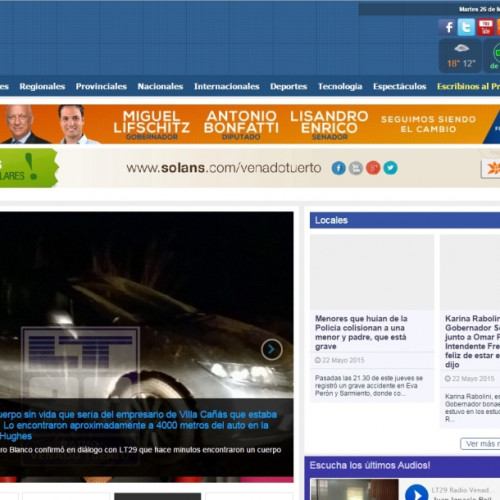Image resolution: width=500 pixels, height=500 pixels.
Task: Open the Provinciales menu item
Action: click(101, 87)
